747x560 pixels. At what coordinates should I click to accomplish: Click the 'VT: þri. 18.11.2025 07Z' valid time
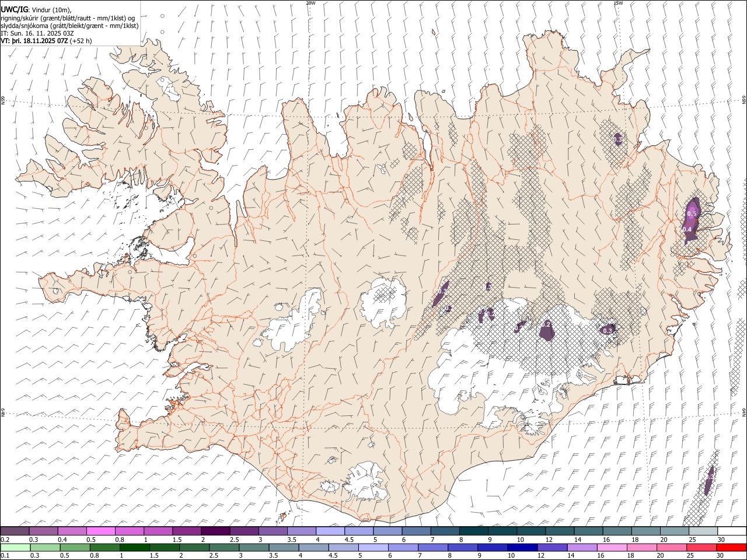(x=34, y=41)
